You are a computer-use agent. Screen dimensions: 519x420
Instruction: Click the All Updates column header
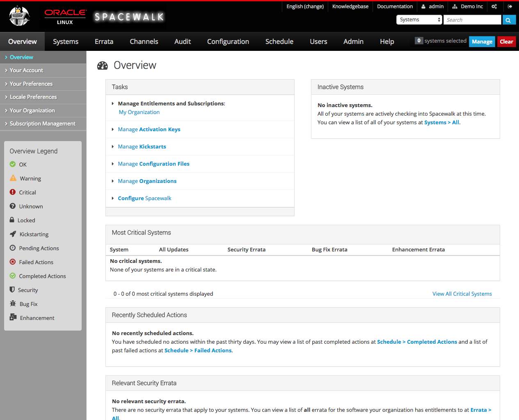(x=174, y=250)
